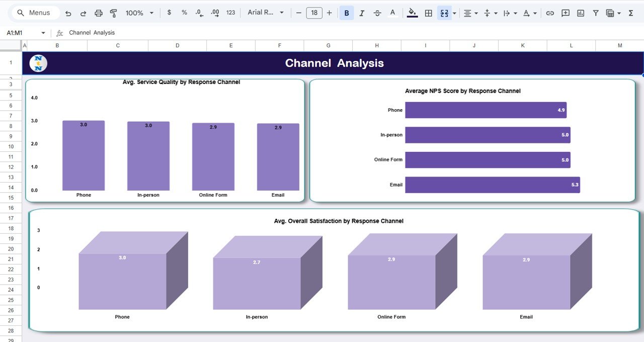
Task: Open the horizontal align dropdown arrow
Action: tap(476, 13)
